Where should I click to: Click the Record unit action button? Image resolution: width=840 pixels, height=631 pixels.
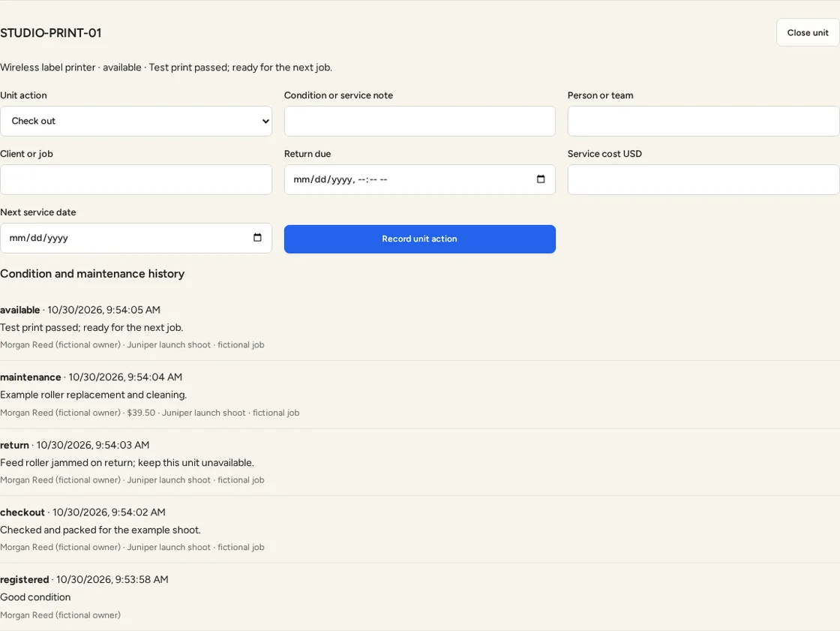pyautogui.click(x=419, y=239)
